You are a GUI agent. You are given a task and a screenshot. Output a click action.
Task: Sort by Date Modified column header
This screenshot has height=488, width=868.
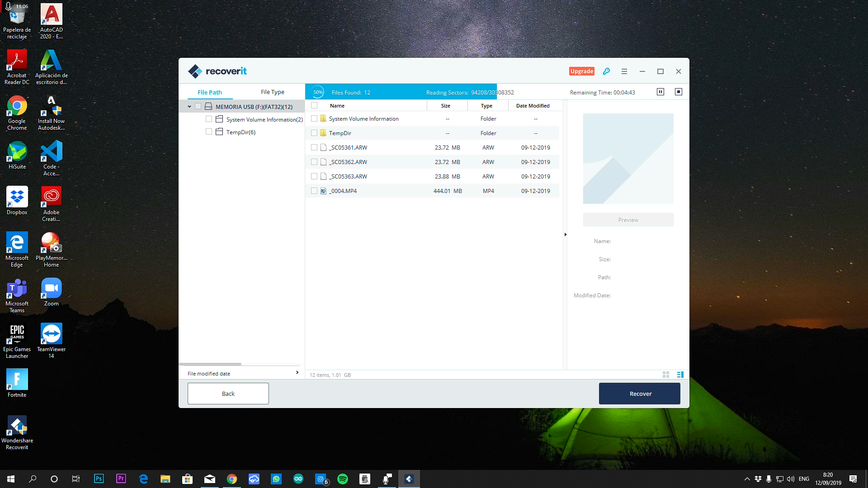point(533,106)
